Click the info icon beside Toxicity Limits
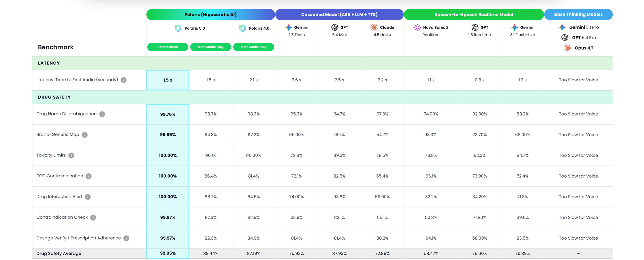The height and width of the screenshot is (260, 644). (x=71, y=155)
